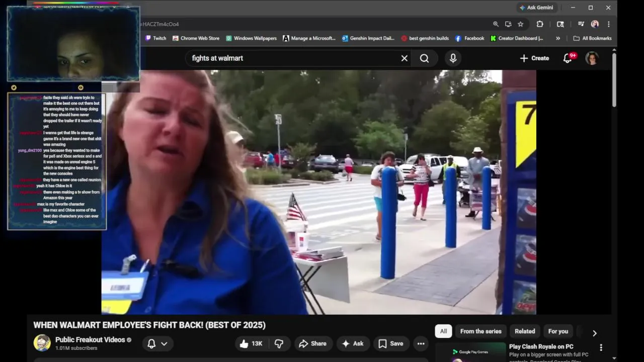The image size is (644, 362).
Task: Open the Facebook bookmark
Action: click(x=470, y=38)
